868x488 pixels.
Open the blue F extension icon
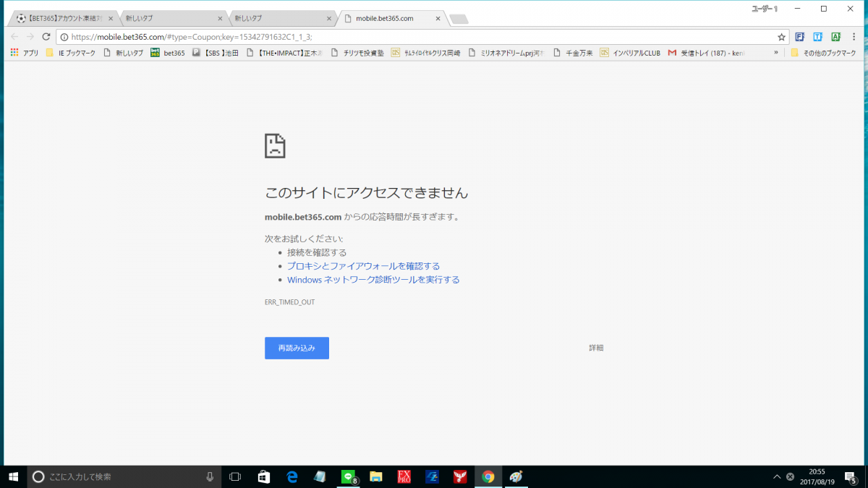tap(800, 37)
